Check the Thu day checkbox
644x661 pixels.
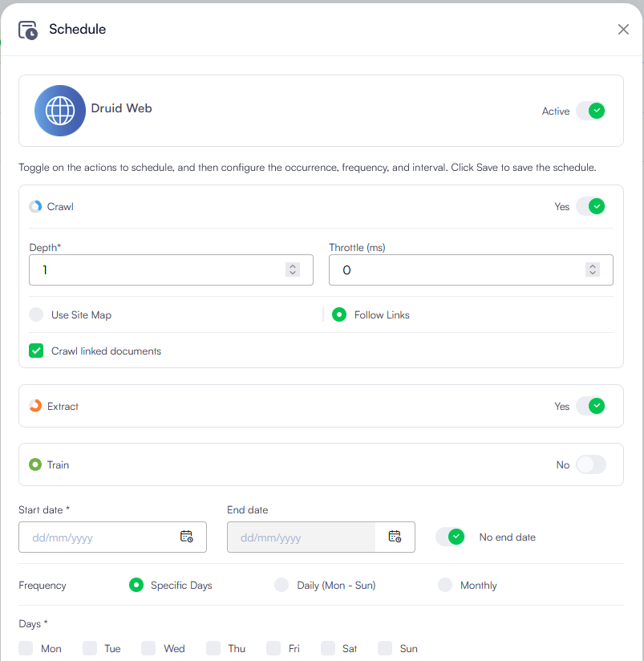tap(213, 648)
